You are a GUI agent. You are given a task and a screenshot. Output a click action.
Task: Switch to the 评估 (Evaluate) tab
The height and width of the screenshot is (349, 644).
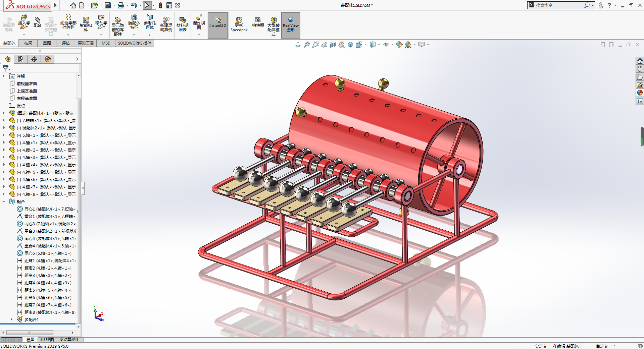click(x=66, y=43)
